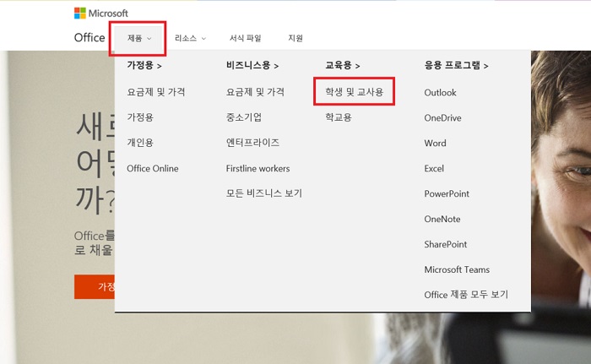Open the Office home link
591x364 pixels.
point(89,38)
